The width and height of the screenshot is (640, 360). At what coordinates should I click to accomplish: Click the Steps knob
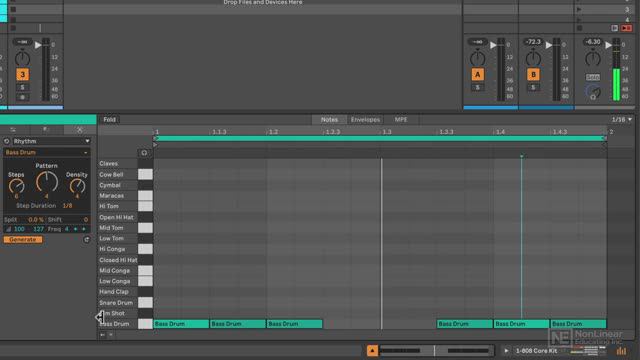[x=16, y=186]
